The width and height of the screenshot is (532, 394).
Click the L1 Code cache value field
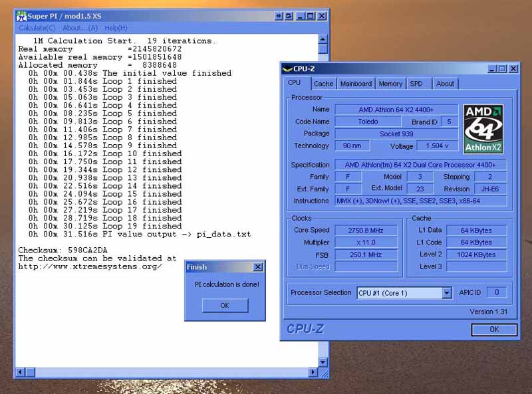tap(476, 243)
